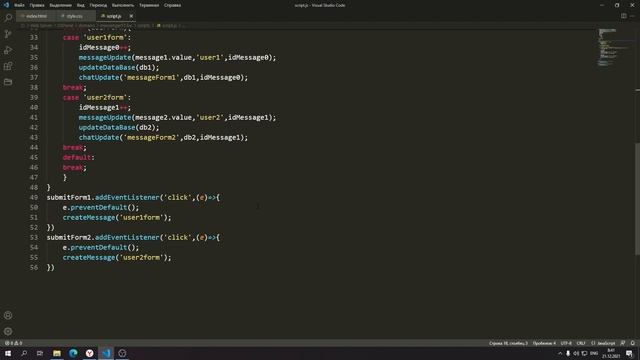Viewport: 640px width, 360px height.
Task: Click chatUpdate('messageForm2') line 43
Action: coord(163,137)
